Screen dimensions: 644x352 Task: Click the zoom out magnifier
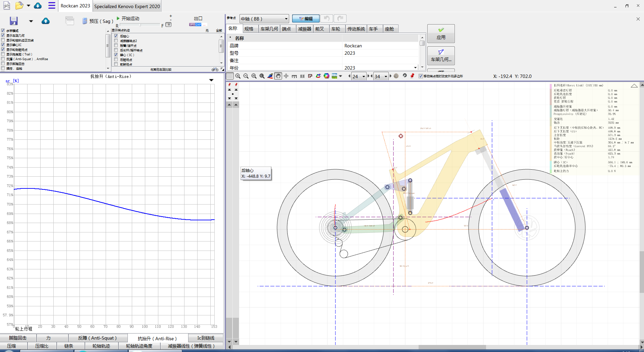(246, 76)
